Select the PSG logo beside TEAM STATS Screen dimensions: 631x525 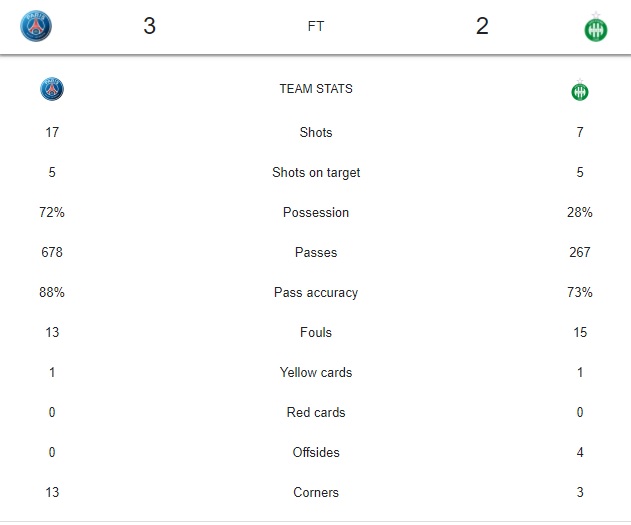(x=52, y=89)
